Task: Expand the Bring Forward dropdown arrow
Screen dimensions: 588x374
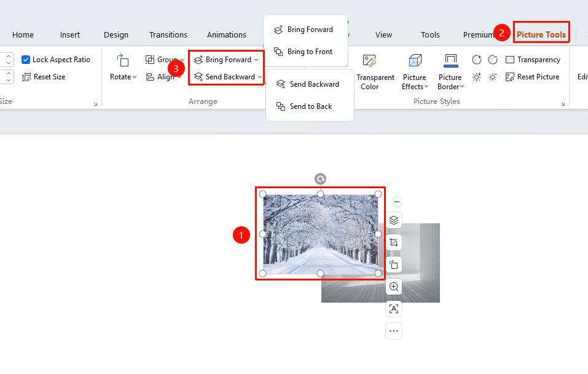Action: (x=256, y=60)
